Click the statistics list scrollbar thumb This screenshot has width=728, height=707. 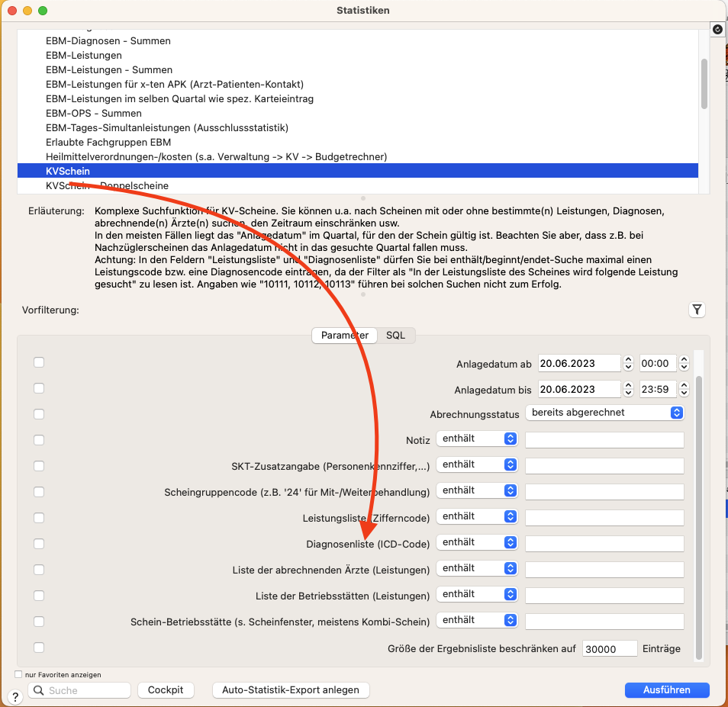tap(704, 83)
